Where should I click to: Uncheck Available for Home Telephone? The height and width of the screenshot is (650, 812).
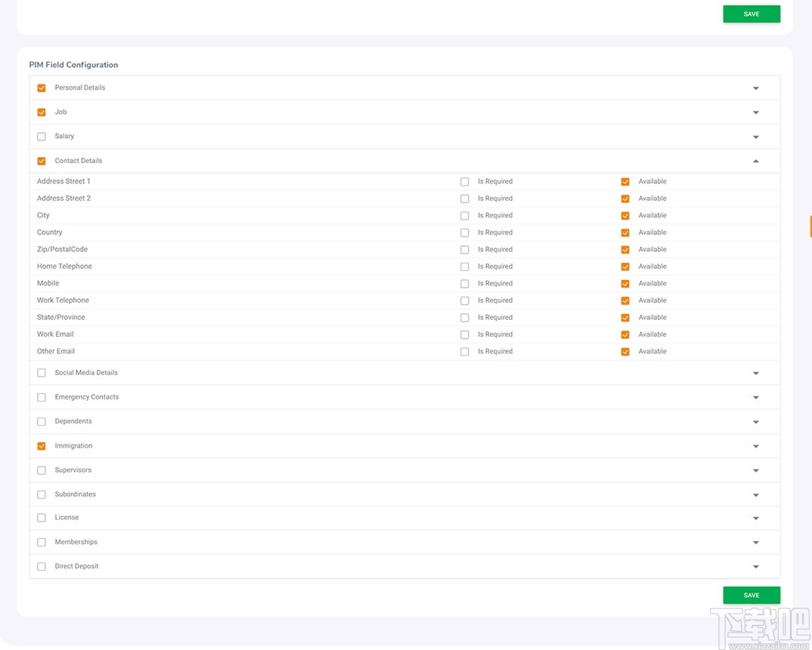tap(625, 266)
